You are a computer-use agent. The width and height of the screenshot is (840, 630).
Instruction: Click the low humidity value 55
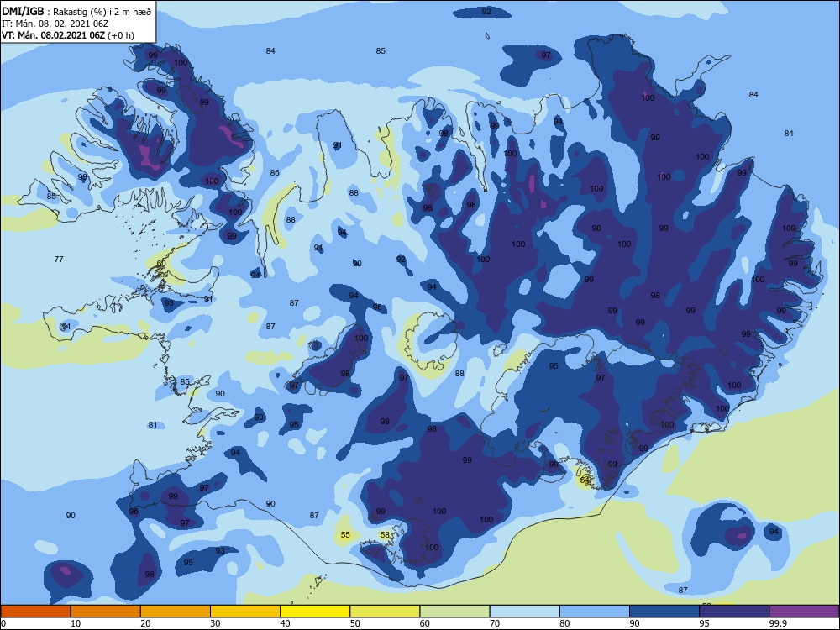[x=345, y=534]
